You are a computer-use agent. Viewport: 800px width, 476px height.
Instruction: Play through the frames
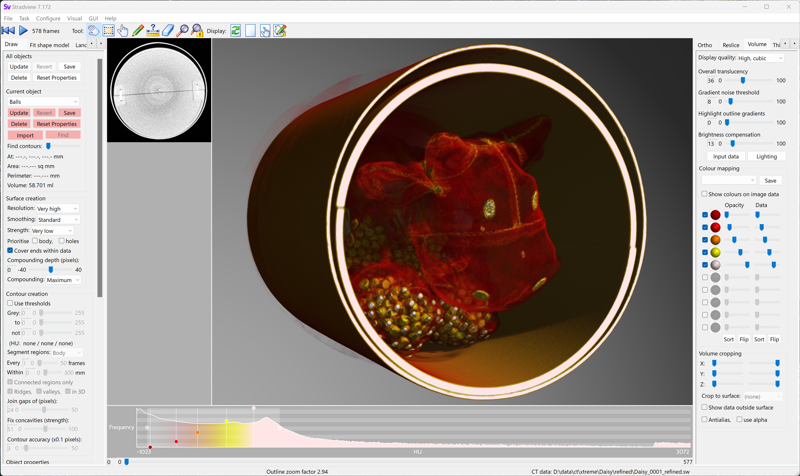(x=23, y=31)
